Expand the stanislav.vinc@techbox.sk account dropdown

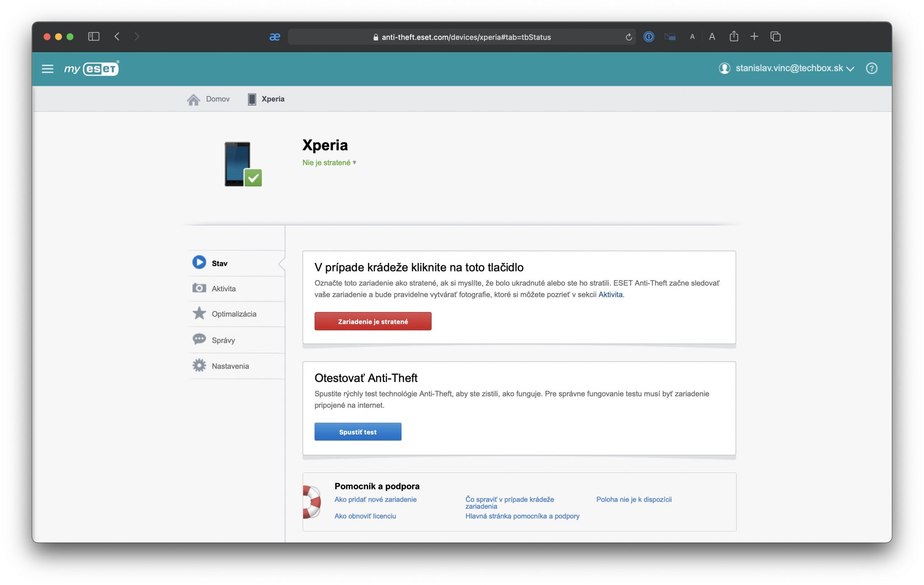pos(795,68)
